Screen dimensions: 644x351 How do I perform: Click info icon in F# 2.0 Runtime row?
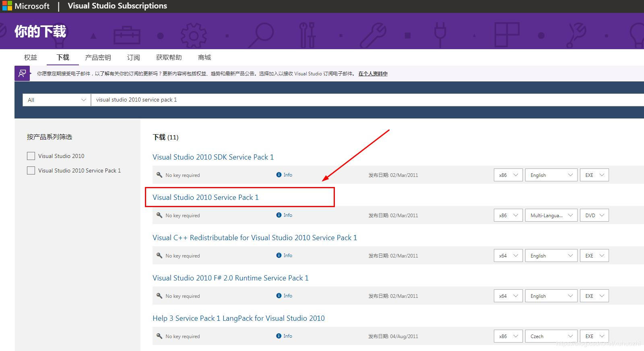(279, 296)
